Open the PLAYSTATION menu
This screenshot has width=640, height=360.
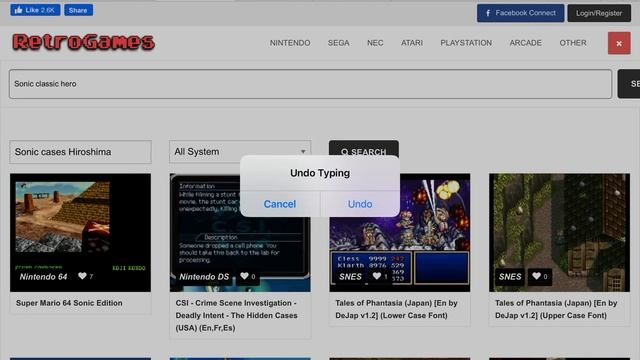[x=466, y=43]
